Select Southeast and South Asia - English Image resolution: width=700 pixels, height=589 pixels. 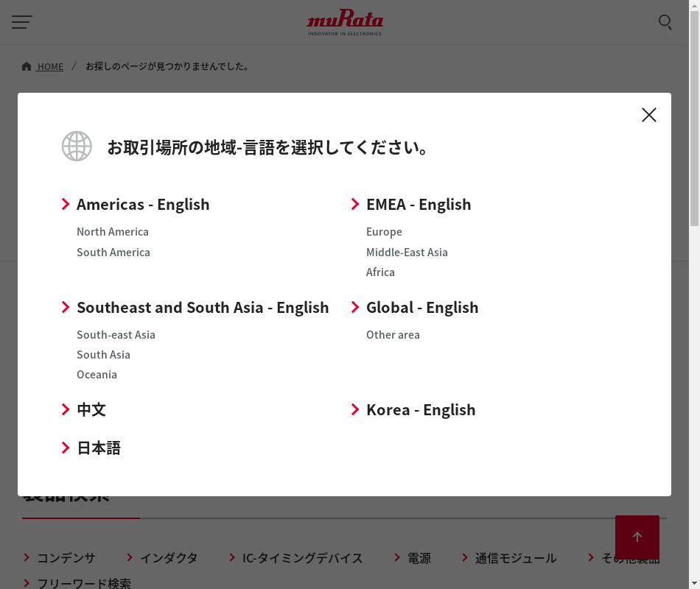tap(203, 307)
